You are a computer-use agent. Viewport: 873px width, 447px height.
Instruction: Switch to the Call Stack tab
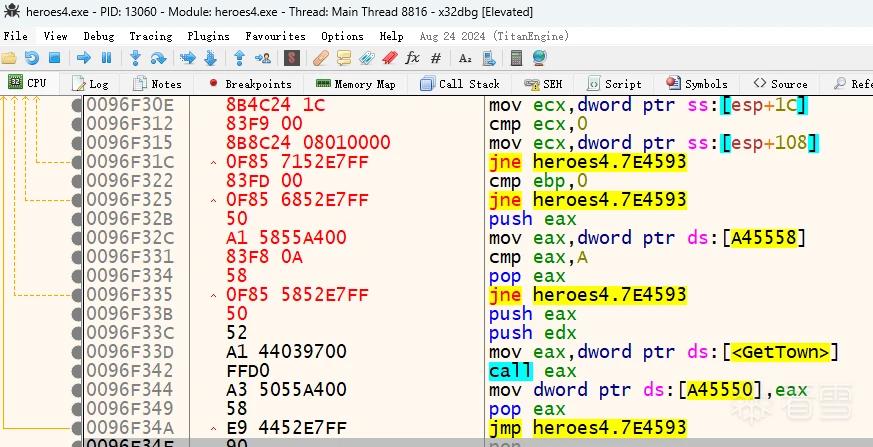[x=460, y=84]
